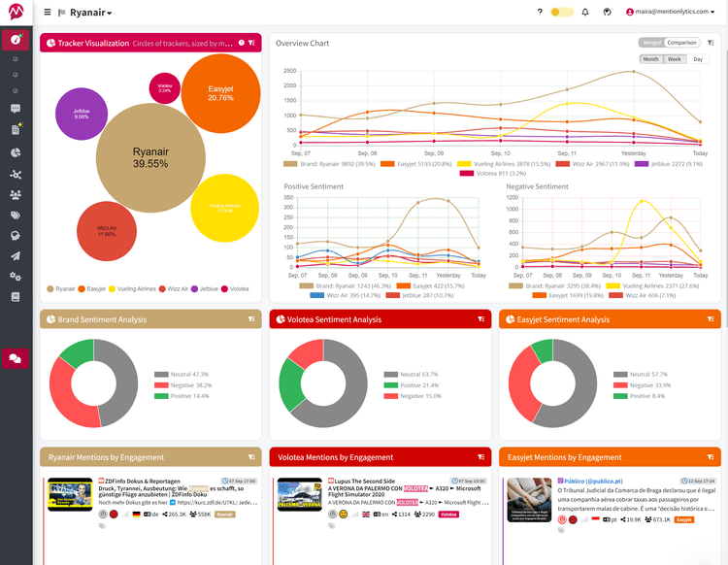Open the paper plane publish sidebar icon
Image resolution: width=728 pixels, height=565 pixels.
tap(16, 256)
